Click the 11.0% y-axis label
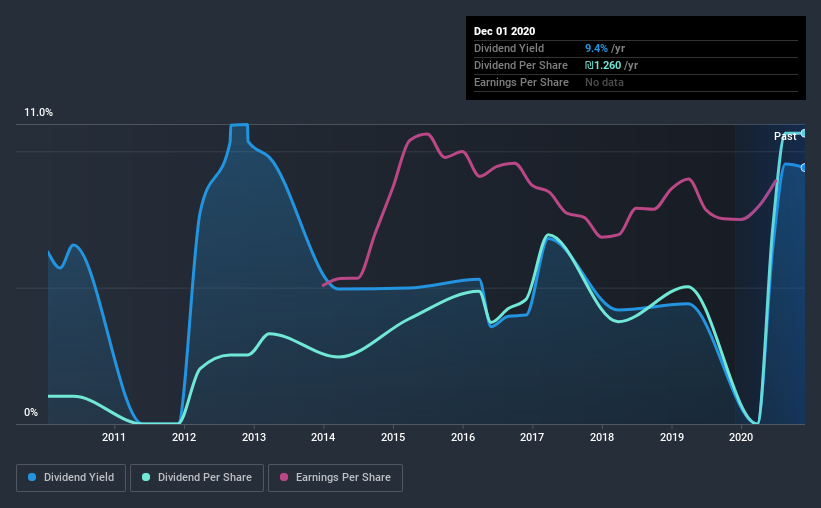 point(38,112)
